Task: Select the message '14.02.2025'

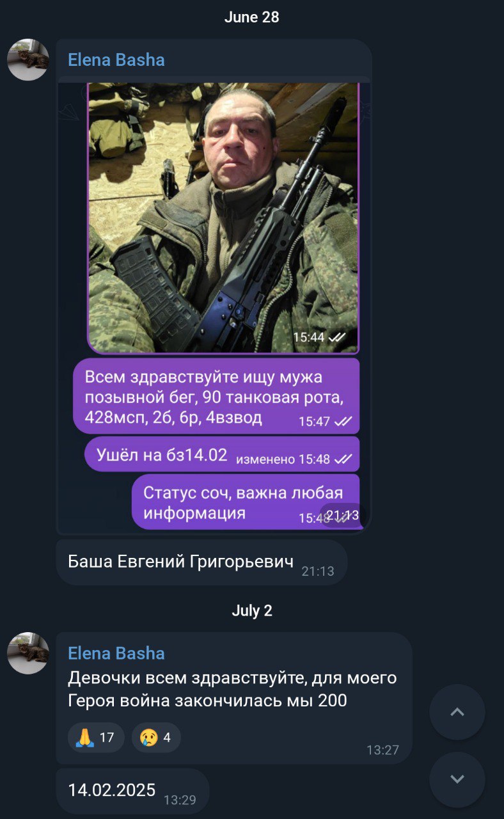Action: pos(132,791)
